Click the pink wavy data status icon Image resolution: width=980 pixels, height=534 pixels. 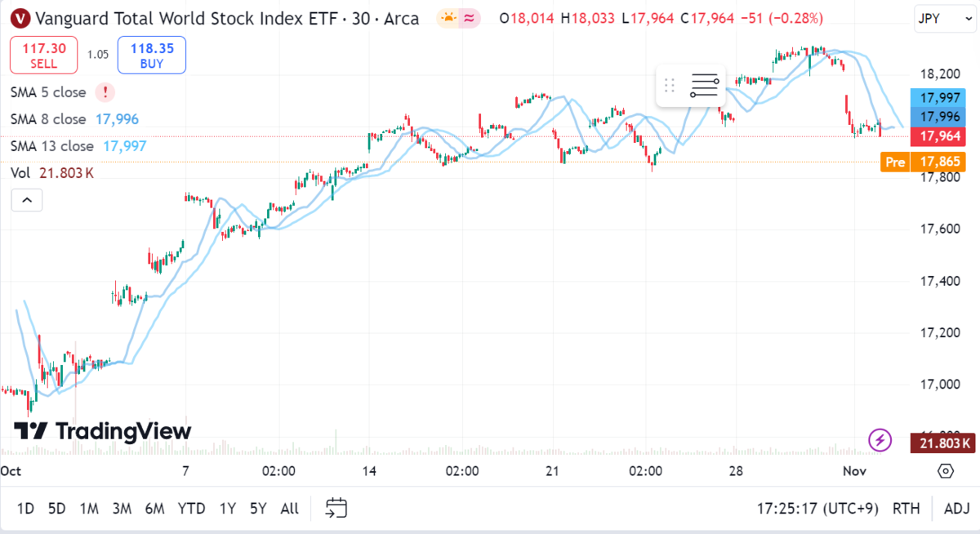pyautogui.click(x=470, y=17)
